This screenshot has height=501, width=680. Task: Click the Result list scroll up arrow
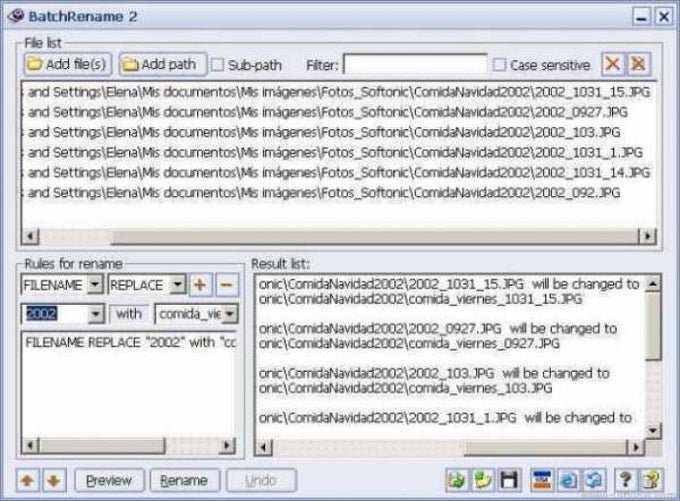click(x=653, y=283)
